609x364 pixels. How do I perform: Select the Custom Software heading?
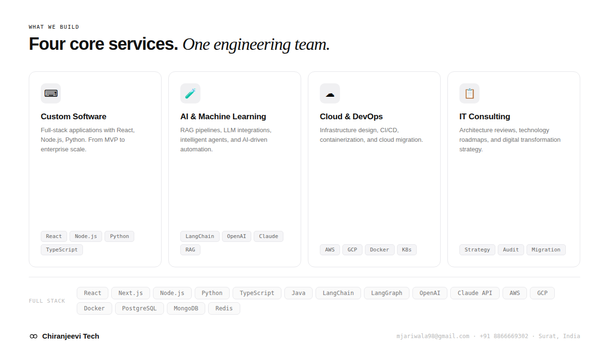(73, 116)
